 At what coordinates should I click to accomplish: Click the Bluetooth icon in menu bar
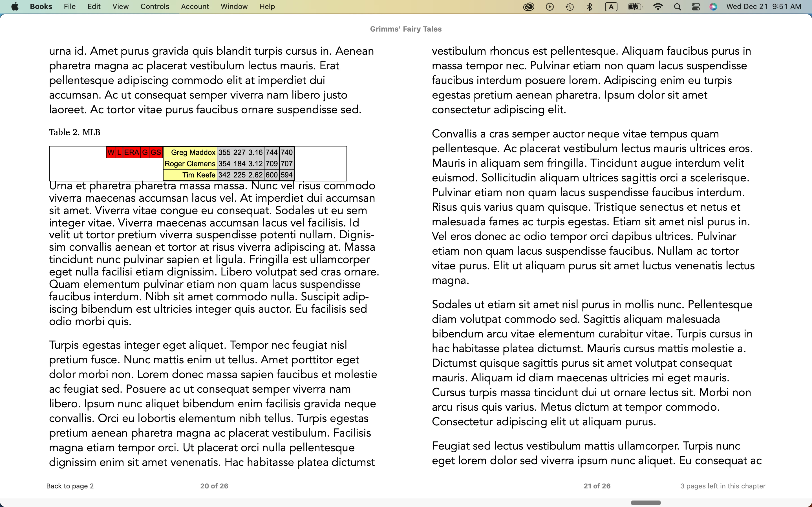coord(590,7)
